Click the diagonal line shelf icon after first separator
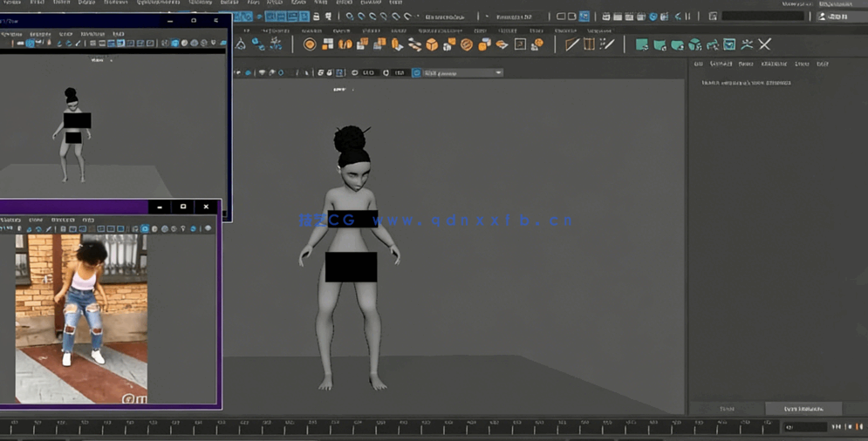 tap(572, 44)
